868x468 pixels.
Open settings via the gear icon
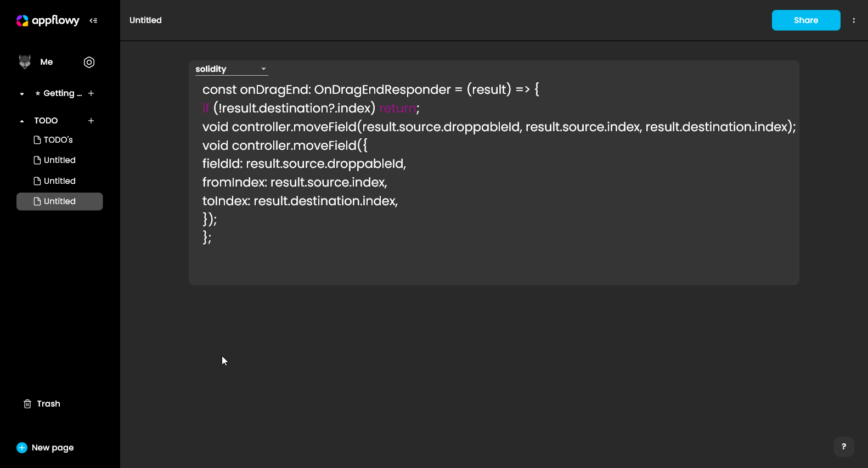pos(89,62)
